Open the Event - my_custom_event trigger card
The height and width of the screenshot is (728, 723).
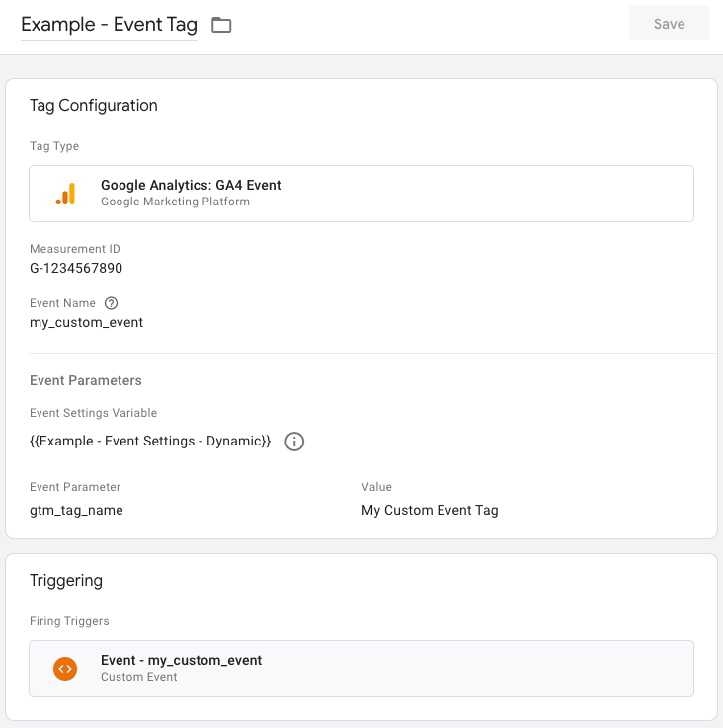pyautogui.click(x=361, y=669)
